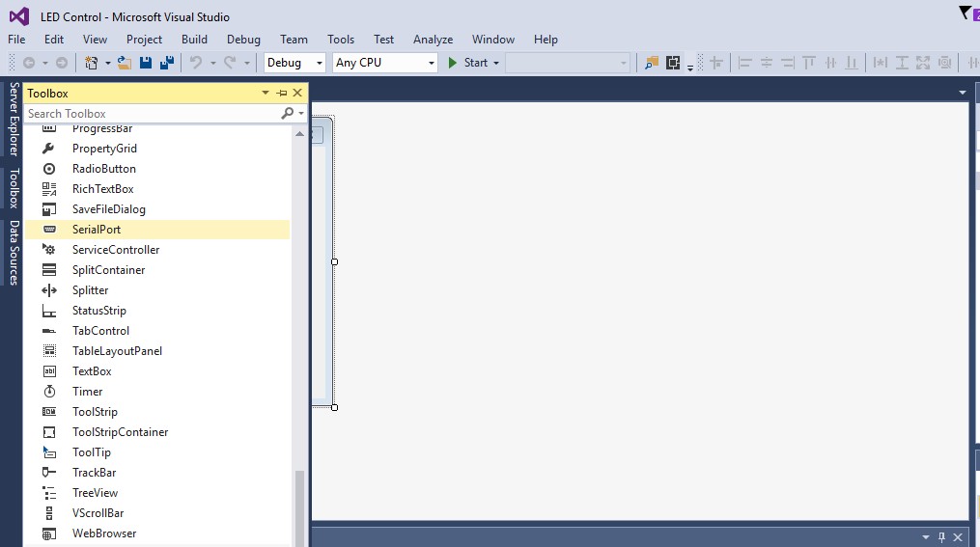The image size is (980, 547).
Task: Open the document tab list dropdown
Action: coord(963,93)
